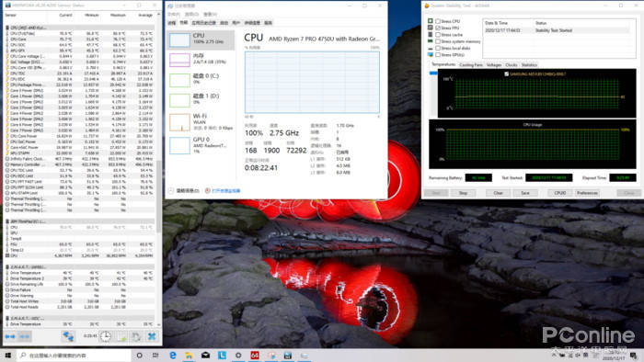The width and height of the screenshot is (644, 362).
Task: Click HWiNFO settings gear icon
Action: coord(136,336)
